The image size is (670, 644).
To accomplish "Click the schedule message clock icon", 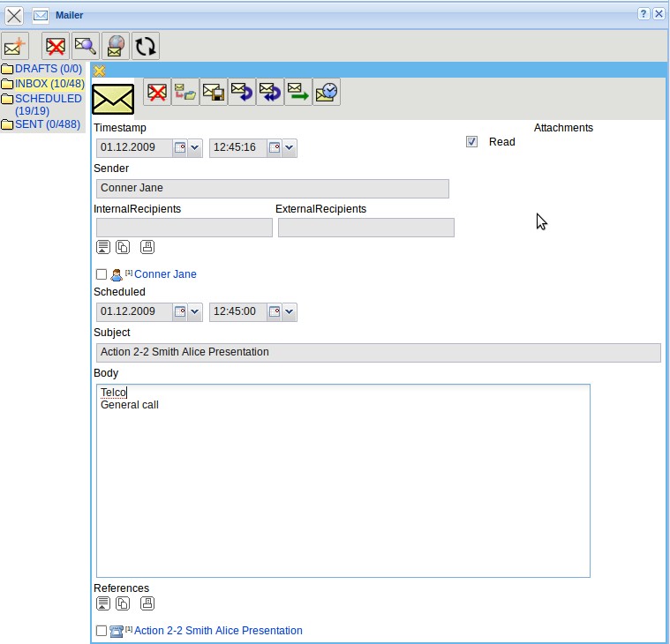I will pos(326,93).
